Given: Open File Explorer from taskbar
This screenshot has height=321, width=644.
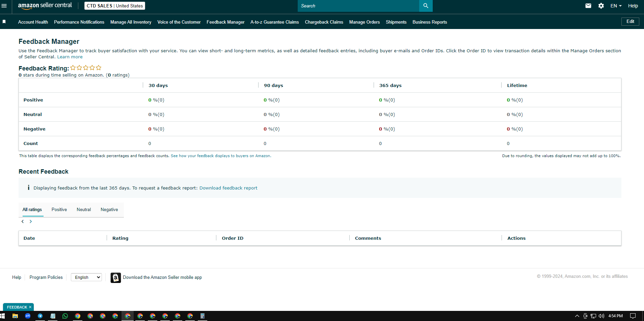Looking at the screenshot, I should click(15, 316).
